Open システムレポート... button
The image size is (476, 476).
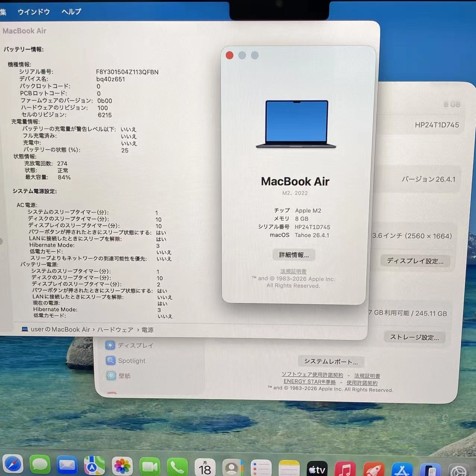pyautogui.click(x=331, y=361)
